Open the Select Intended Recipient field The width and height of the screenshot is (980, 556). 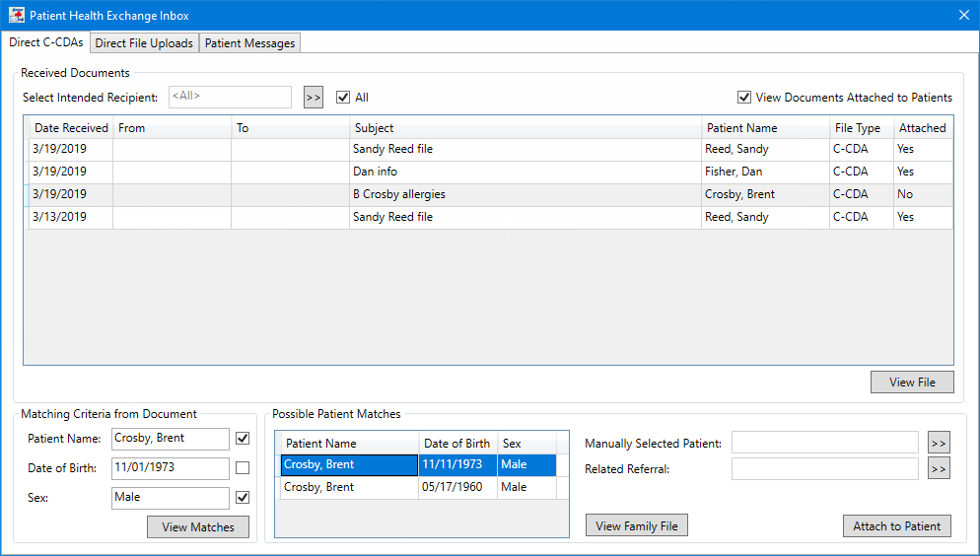pos(231,97)
